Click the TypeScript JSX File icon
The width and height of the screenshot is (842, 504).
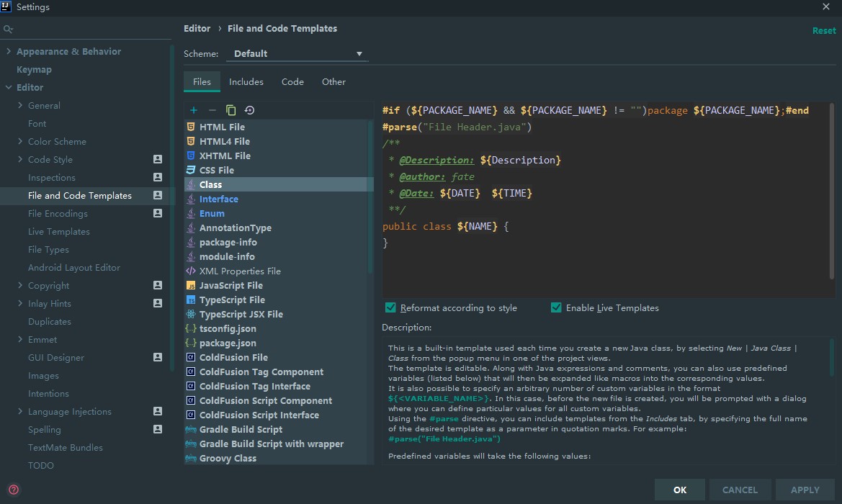(x=191, y=314)
